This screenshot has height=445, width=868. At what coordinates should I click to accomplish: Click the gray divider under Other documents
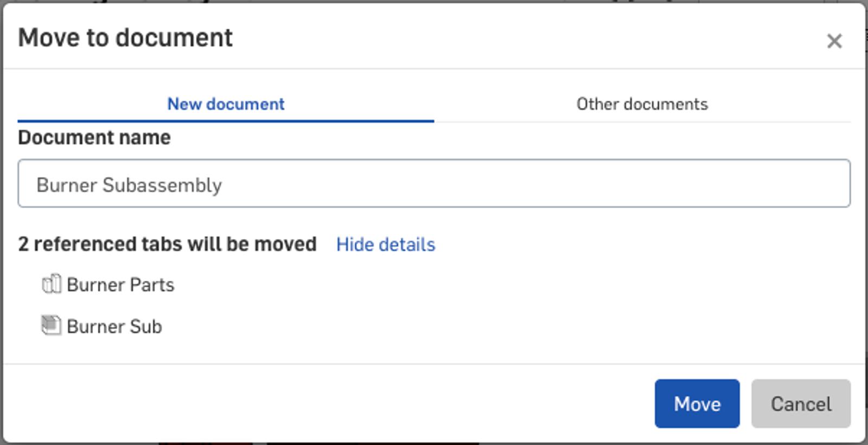pos(642,122)
